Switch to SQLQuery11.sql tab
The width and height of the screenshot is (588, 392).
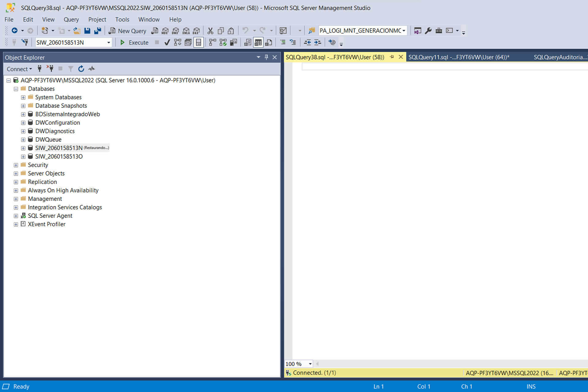[458, 57]
